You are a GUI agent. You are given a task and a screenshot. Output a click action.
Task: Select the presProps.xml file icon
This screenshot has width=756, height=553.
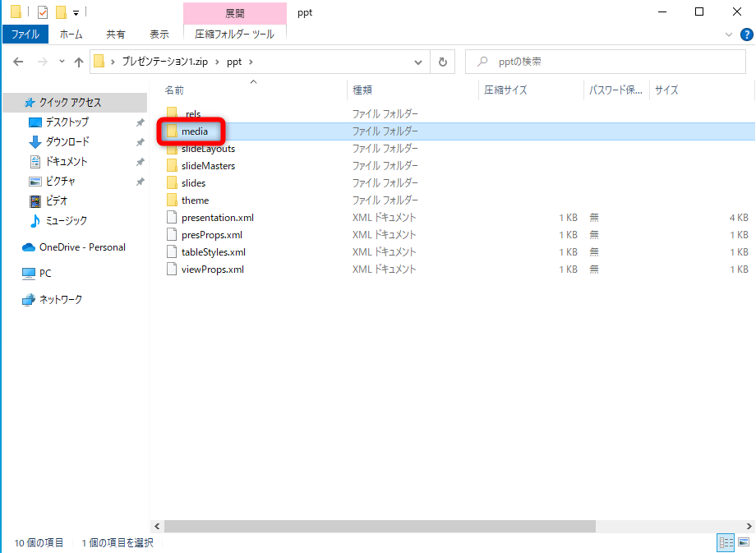coord(172,235)
